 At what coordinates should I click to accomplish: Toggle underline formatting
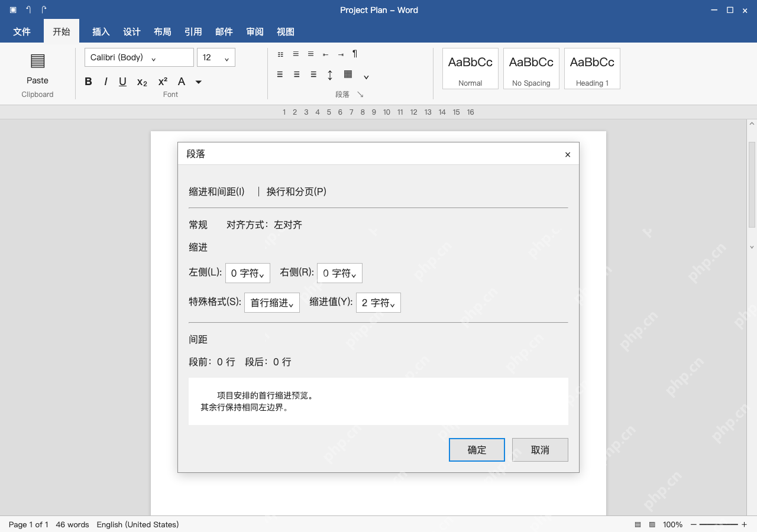tap(122, 82)
